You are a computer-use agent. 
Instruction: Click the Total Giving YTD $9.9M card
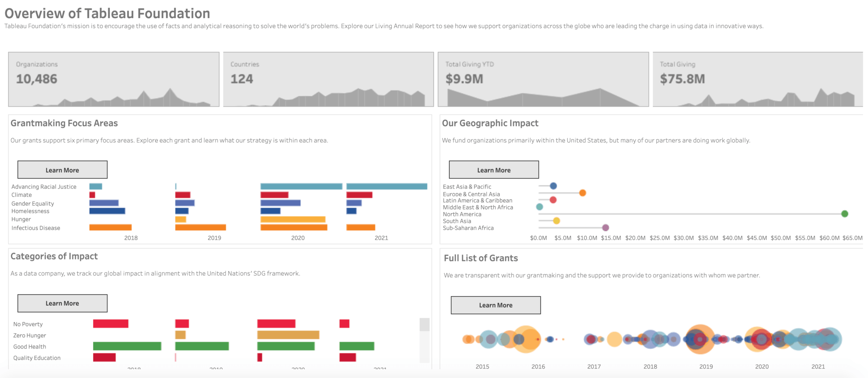click(x=543, y=79)
